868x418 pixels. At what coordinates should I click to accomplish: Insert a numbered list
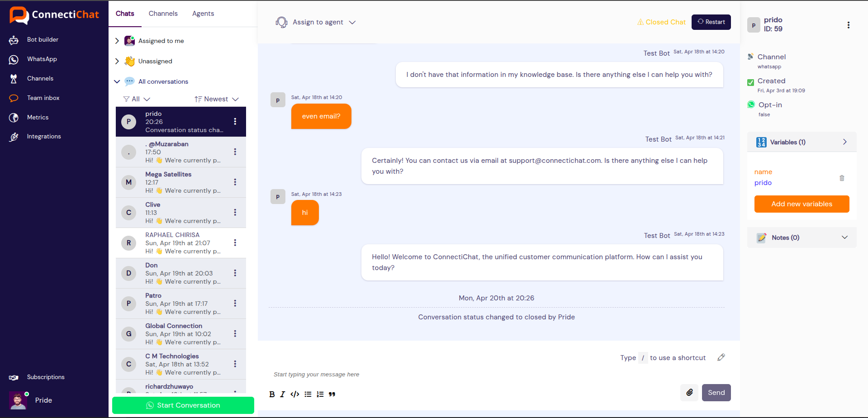pyautogui.click(x=320, y=394)
